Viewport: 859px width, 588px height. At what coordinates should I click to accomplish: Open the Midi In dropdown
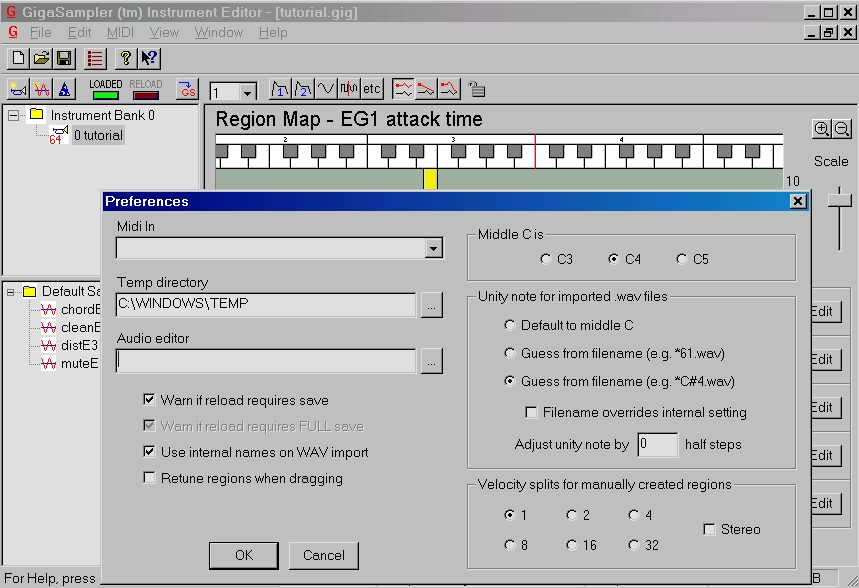point(433,248)
